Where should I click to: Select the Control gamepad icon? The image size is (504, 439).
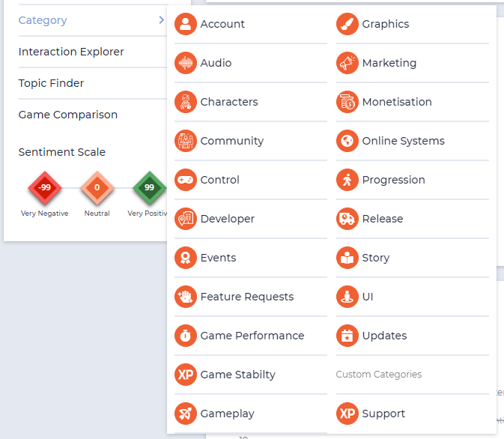coord(186,180)
